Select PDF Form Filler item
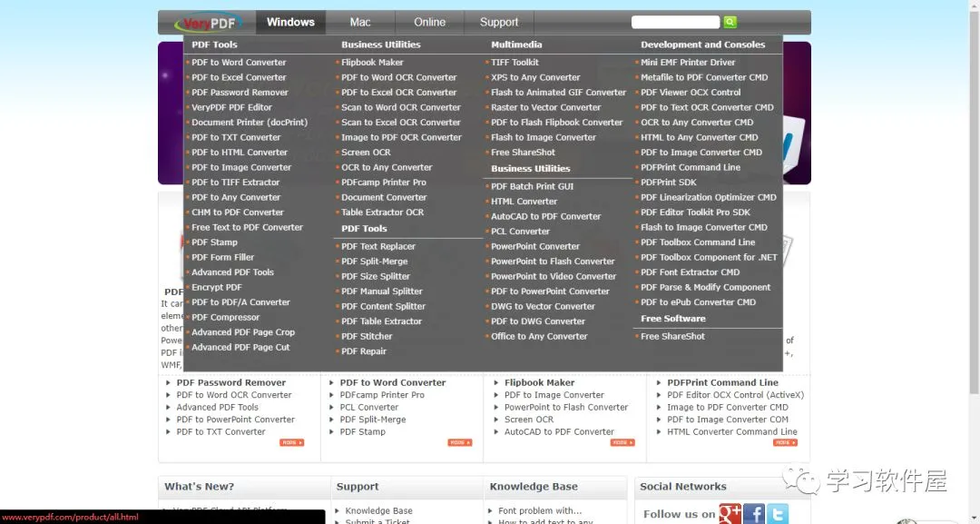 (x=222, y=258)
